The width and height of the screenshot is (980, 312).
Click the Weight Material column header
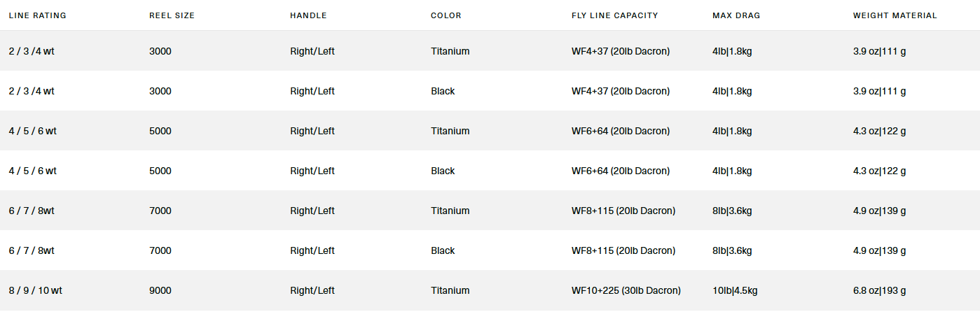tap(895, 15)
